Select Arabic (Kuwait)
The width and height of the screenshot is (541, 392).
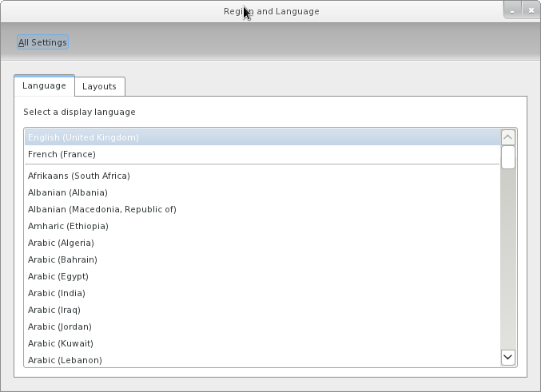(60, 343)
